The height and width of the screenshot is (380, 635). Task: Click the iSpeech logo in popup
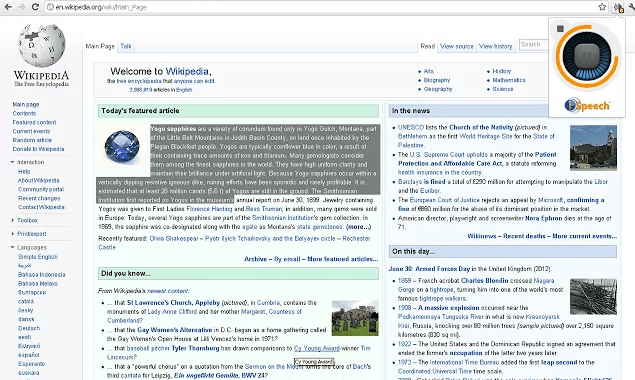coord(587,106)
